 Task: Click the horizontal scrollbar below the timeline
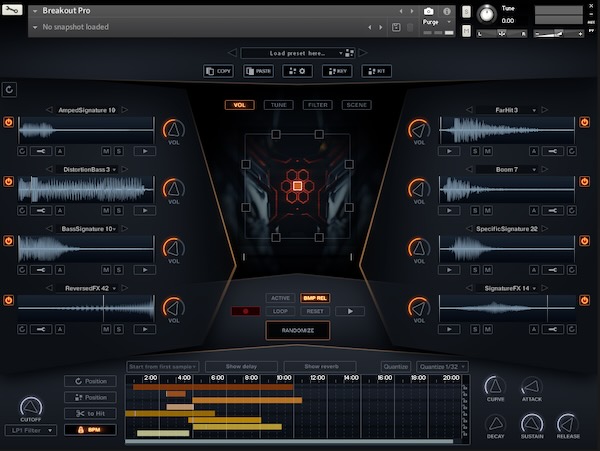coord(289,441)
